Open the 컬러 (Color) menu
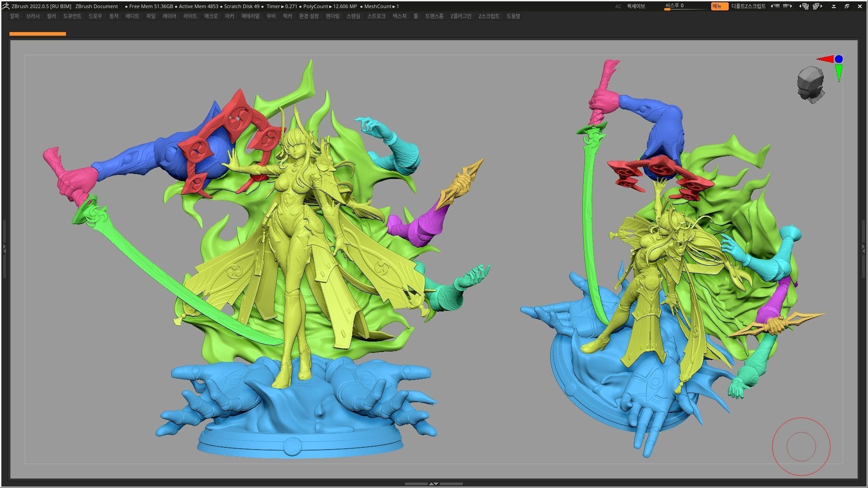Viewport: 868px width, 488px height. (x=52, y=16)
